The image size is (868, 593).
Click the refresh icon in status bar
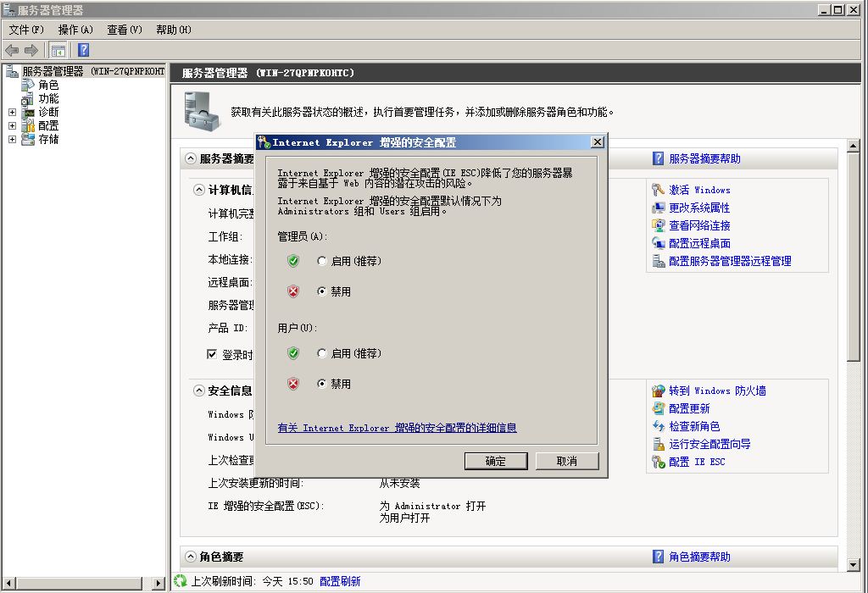point(180,581)
